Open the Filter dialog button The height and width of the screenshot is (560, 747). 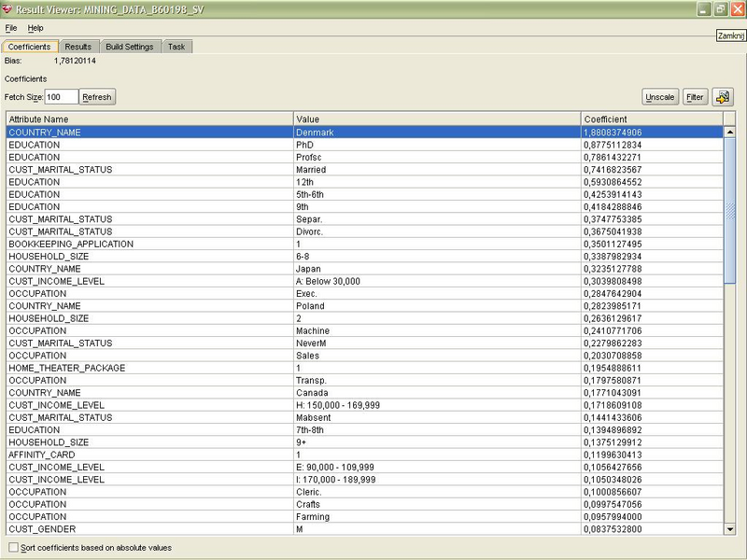695,97
